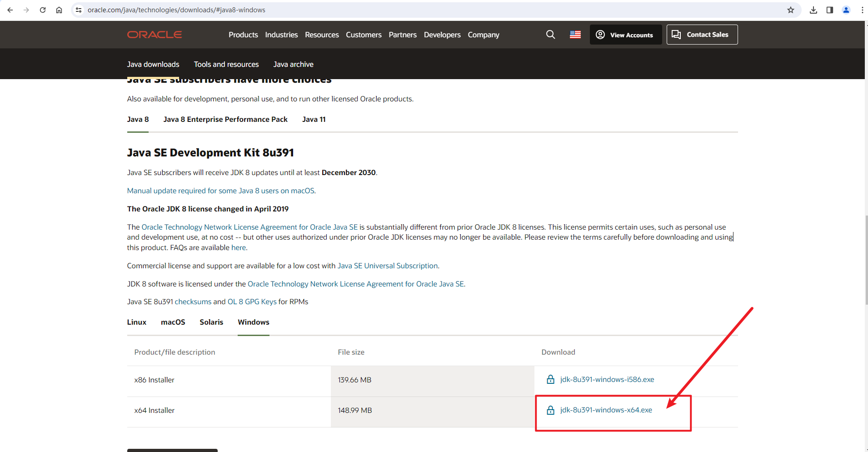868x452 pixels.
Task: Reload the page with refresh icon
Action: tap(43, 10)
